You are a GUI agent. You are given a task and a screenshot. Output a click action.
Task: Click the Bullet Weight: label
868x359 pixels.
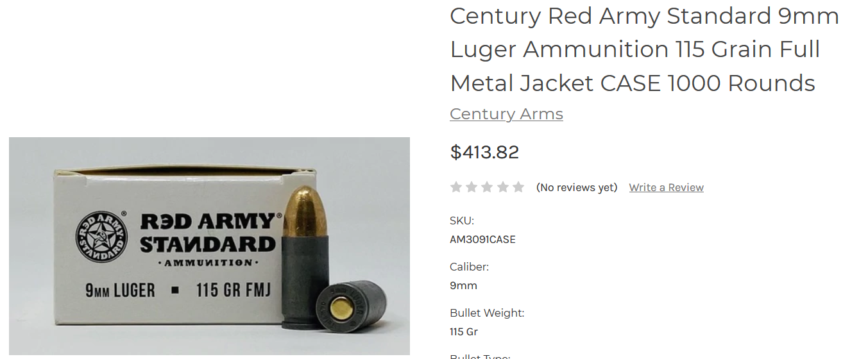pyautogui.click(x=487, y=313)
